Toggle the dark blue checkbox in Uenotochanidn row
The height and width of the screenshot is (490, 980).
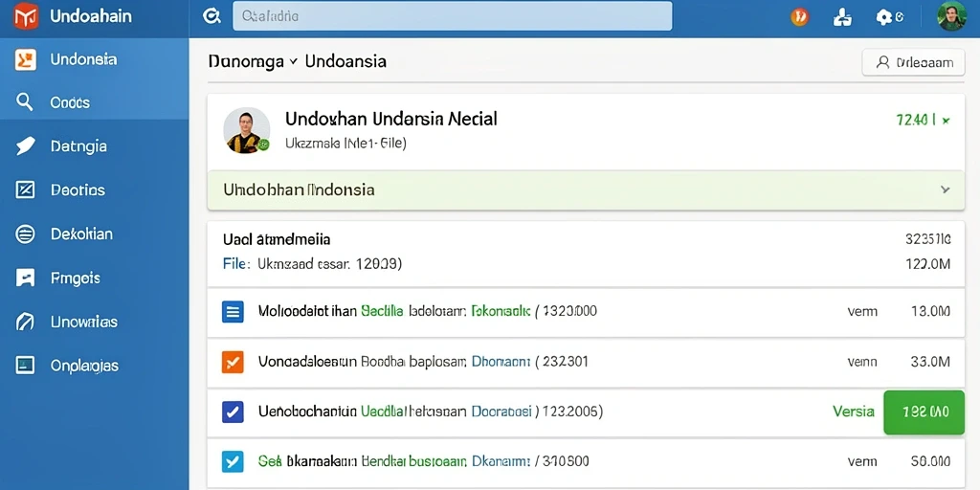pyautogui.click(x=233, y=412)
